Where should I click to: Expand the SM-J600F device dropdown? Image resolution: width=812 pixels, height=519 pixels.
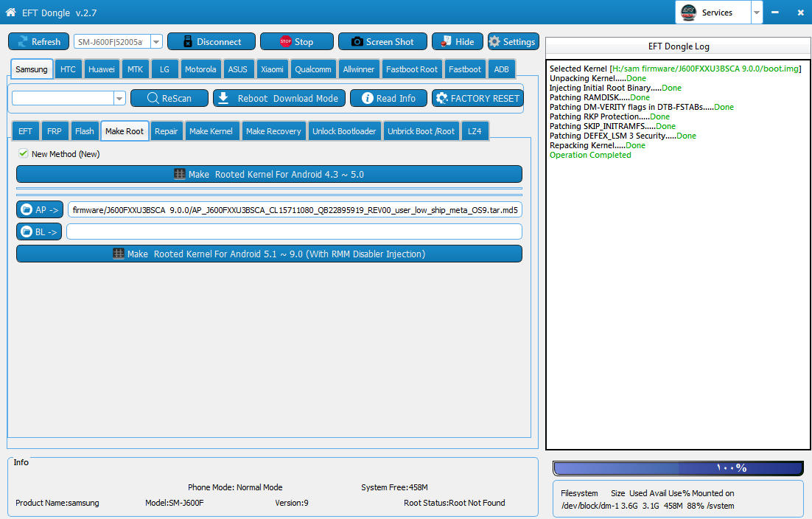[x=156, y=41]
